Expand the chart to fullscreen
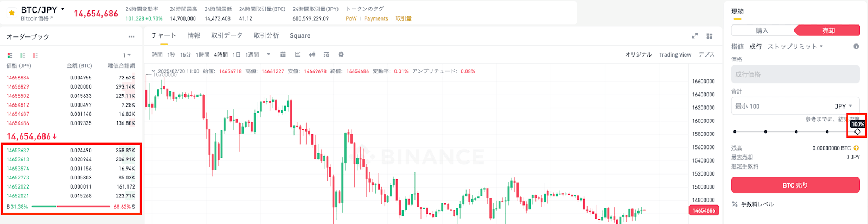The image size is (868, 224). click(x=694, y=36)
